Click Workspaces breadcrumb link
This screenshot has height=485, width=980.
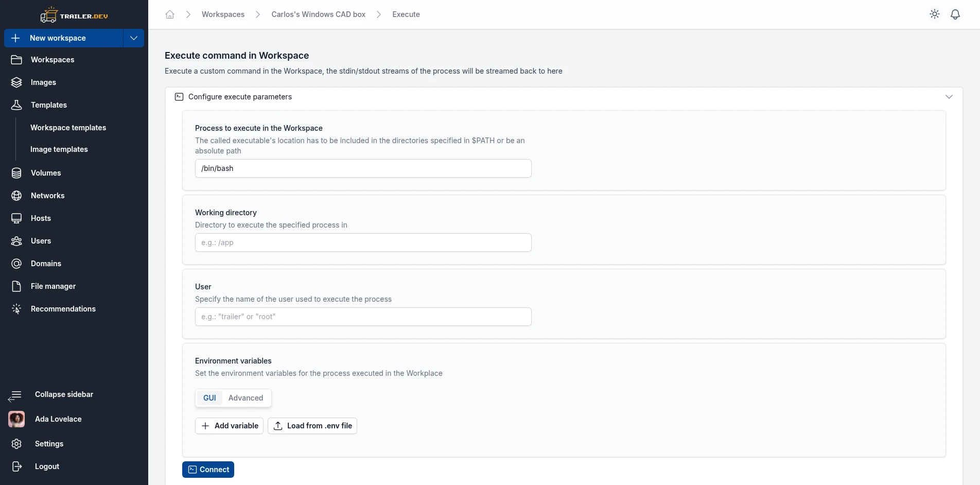click(223, 14)
